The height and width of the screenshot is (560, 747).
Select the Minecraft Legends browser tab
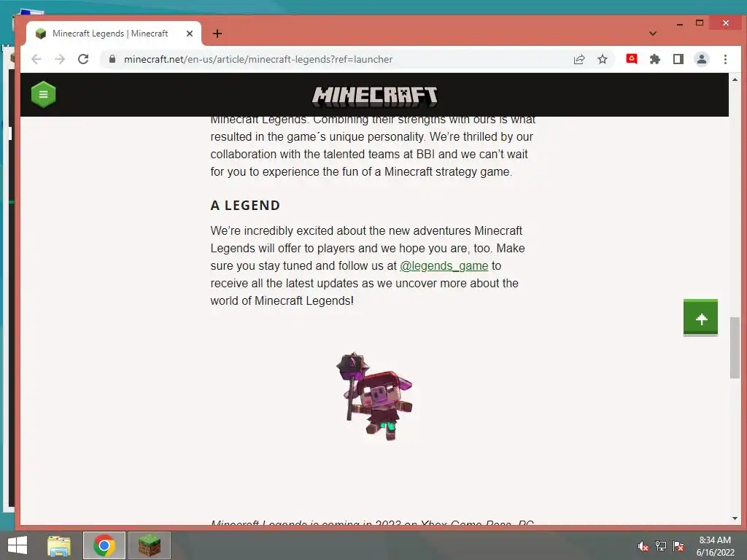[x=114, y=34]
